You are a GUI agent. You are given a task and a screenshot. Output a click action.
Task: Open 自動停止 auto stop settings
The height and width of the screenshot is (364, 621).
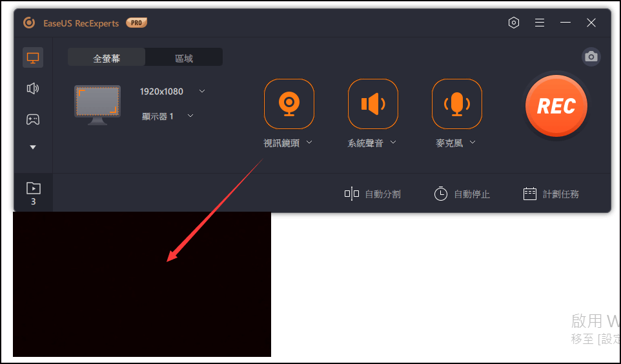coord(462,194)
